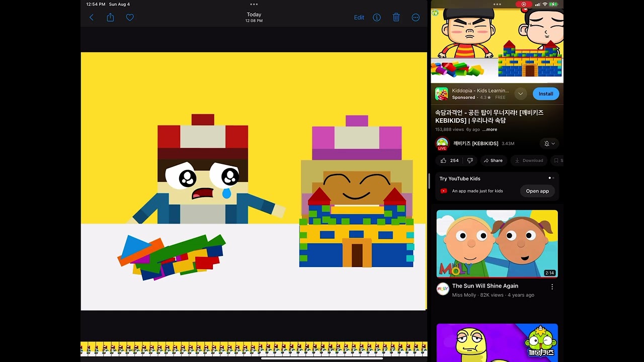
Task: Tap the battery icon in status bar
Action: (554, 4)
